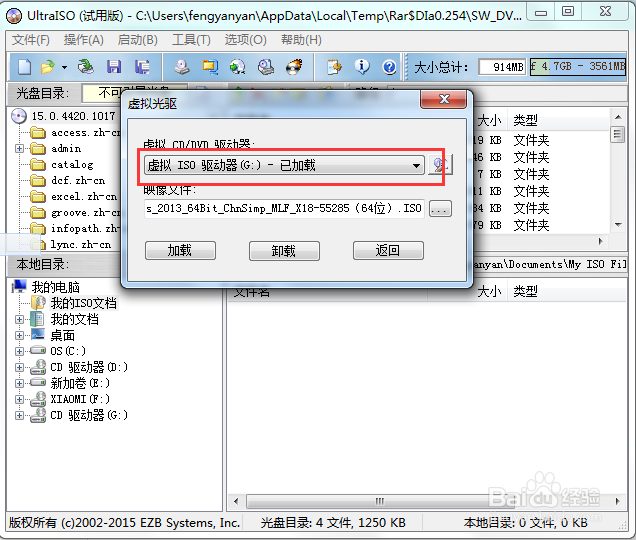Screen dimensions: 636x540
Task: Open the 文件(F) menu
Action: click(30, 40)
